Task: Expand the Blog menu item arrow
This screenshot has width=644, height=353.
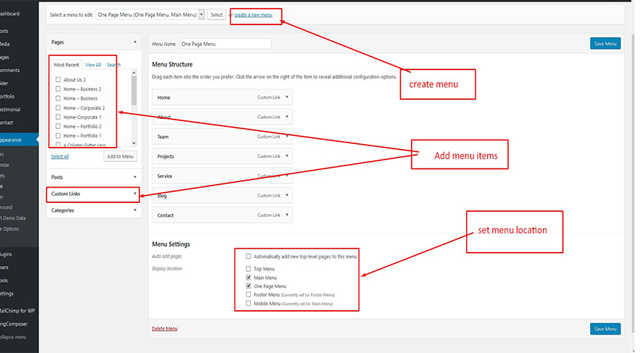Action: [x=287, y=196]
